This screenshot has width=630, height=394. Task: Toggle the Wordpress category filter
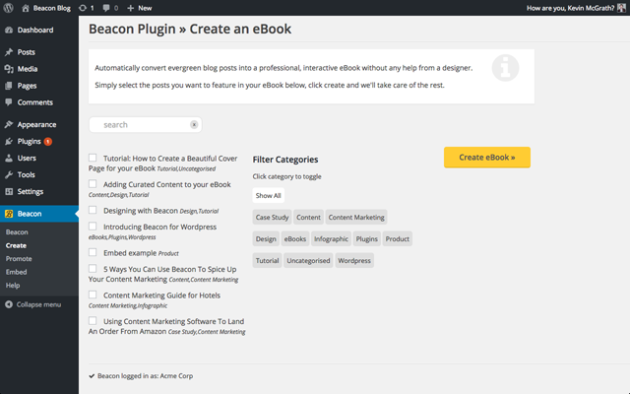354,261
